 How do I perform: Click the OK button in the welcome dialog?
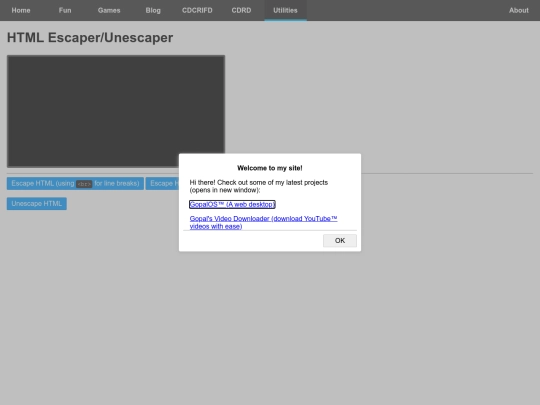pos(340,240)
